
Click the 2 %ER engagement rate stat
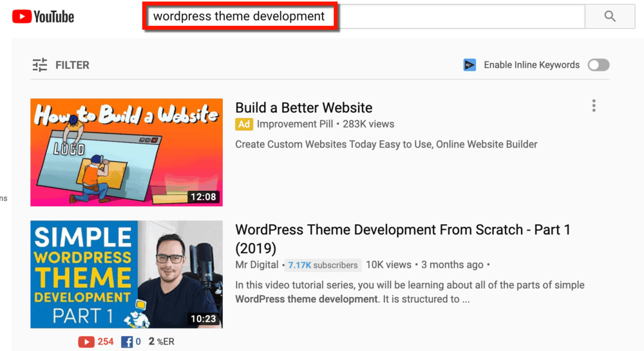click(162, 341)
